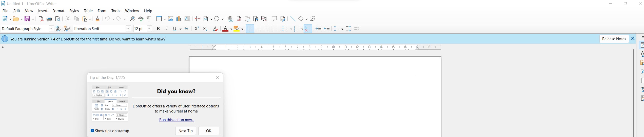Insert page break icon
This screenshot has width=644, height=137.
pyautogui.click(x=198, y=19)
